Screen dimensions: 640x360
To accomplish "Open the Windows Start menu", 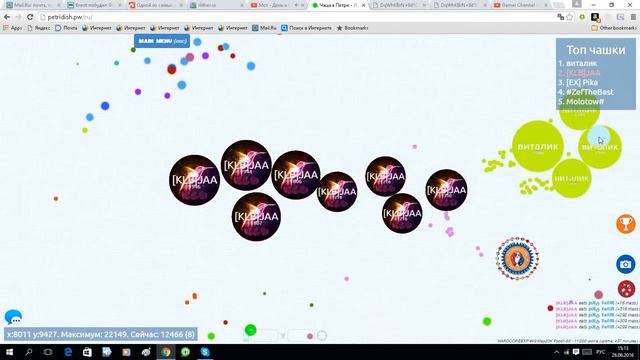I will click(x=9, y=352).
